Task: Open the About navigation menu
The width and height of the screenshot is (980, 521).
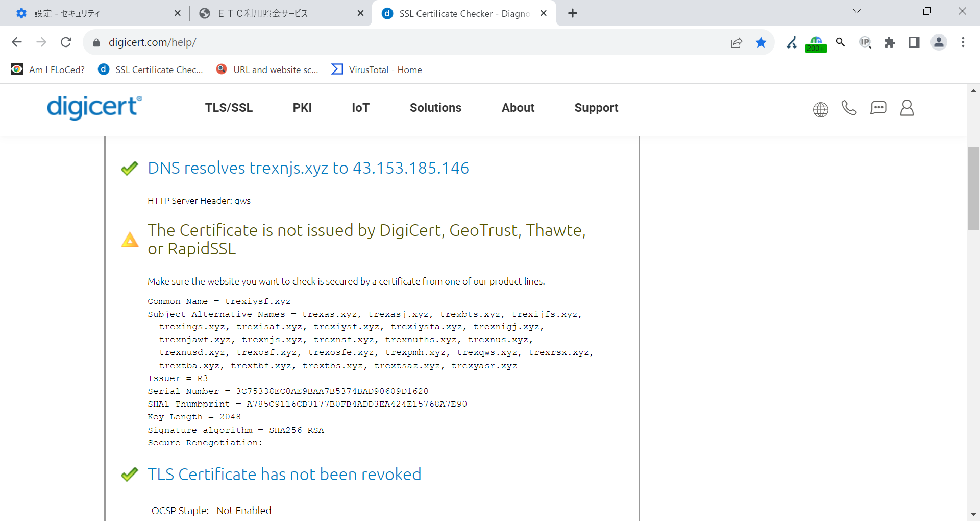Action: pos(518,108)
